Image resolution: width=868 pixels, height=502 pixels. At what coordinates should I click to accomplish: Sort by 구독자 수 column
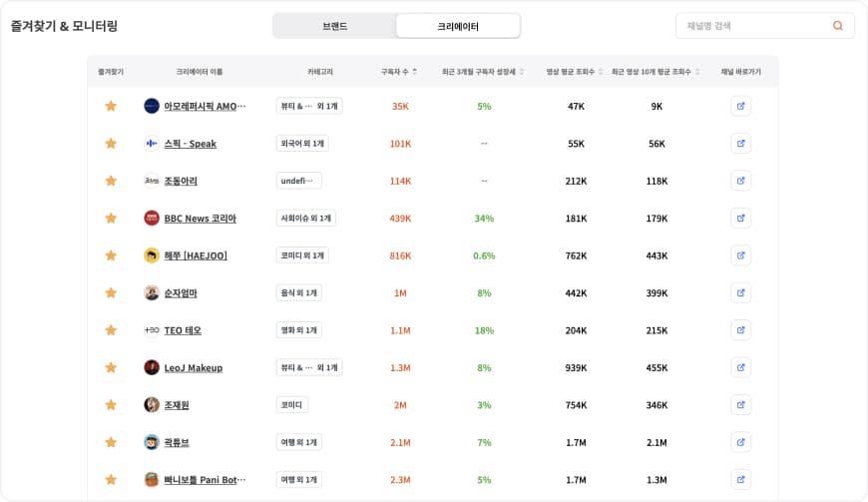(399, 72)
